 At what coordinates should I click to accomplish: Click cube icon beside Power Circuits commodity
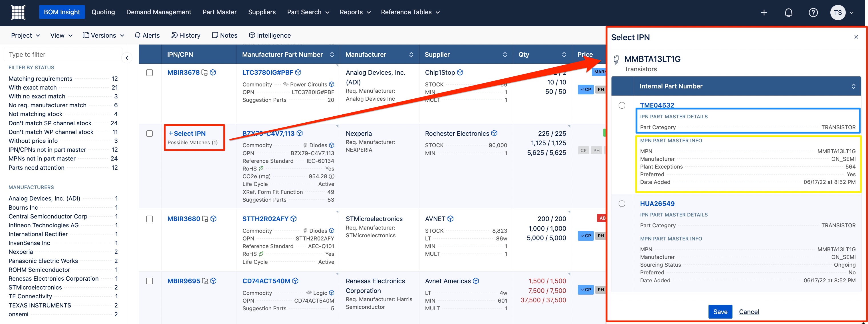point(332,84)
